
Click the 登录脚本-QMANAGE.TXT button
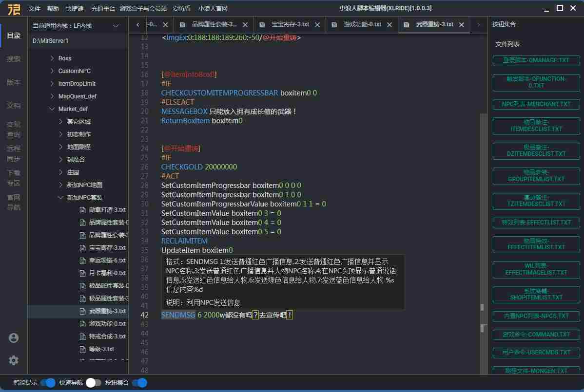point(536,60)
